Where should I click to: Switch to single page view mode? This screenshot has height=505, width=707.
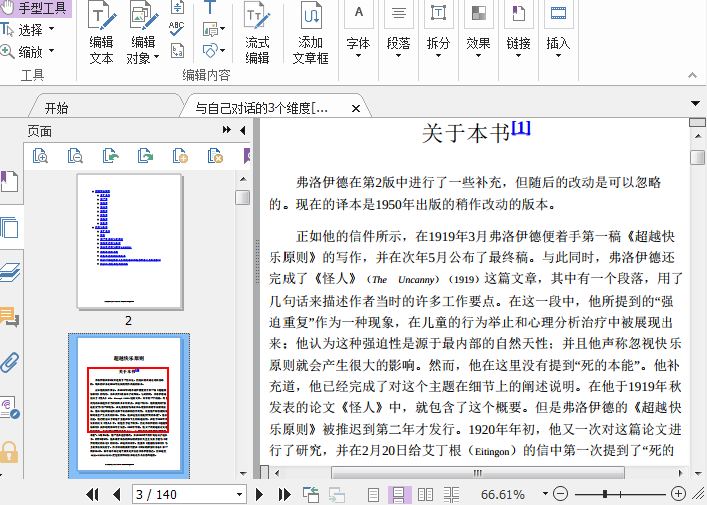coord(373,495)
